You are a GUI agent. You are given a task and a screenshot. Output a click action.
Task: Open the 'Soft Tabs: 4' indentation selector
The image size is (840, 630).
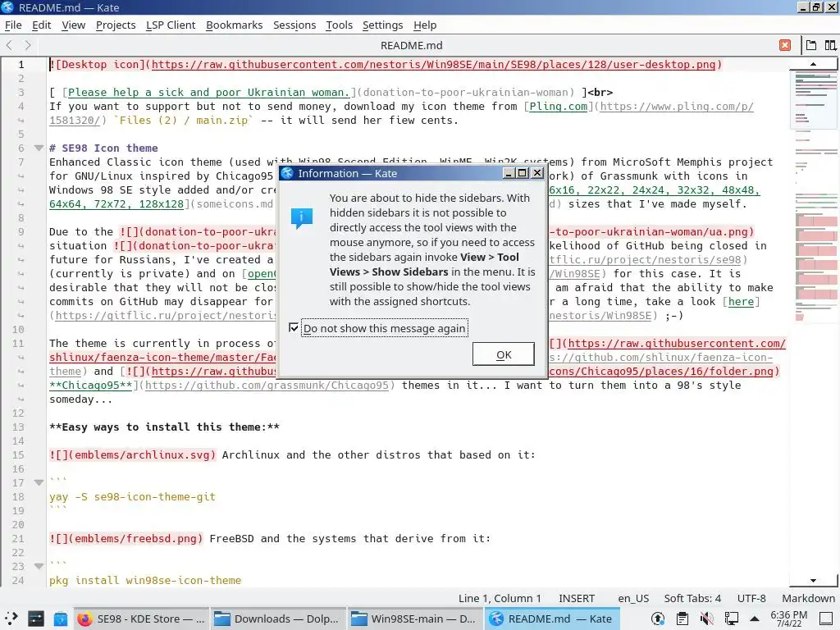pos(692,598)
